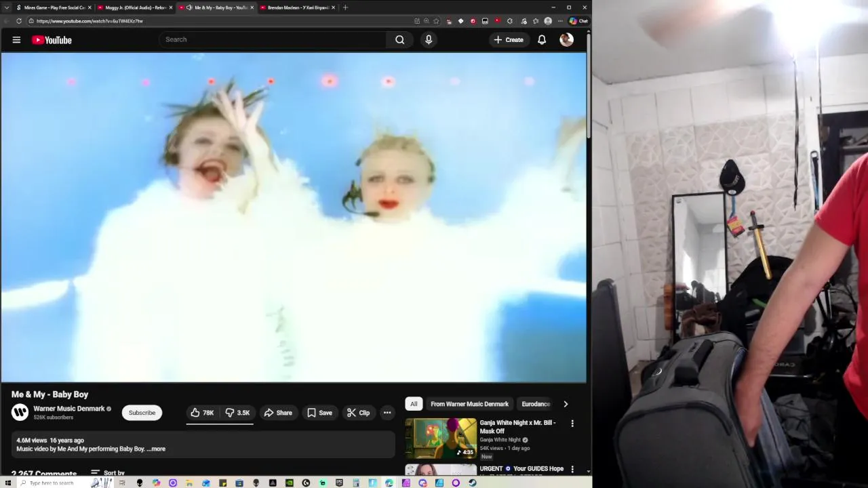The image size is (868, 488).
Task: Save the video to a playlist
Action: [319, 413]
